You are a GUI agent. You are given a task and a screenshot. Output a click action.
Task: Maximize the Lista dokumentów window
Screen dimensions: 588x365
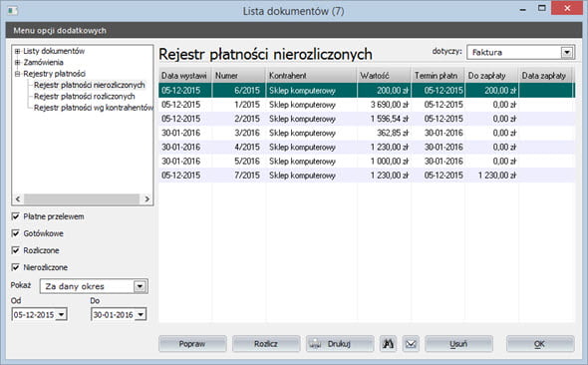click(541, 8)
